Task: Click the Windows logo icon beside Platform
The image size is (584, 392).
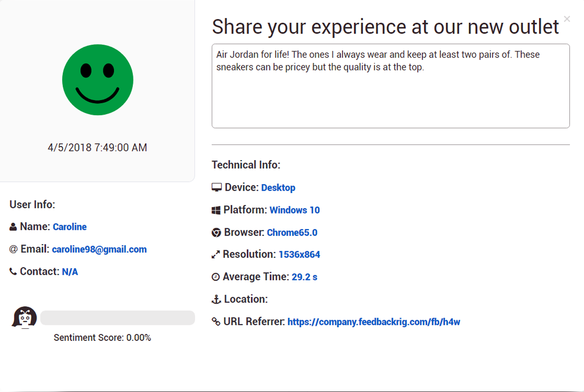Action: pyautogui.click(x=216, y=210)
